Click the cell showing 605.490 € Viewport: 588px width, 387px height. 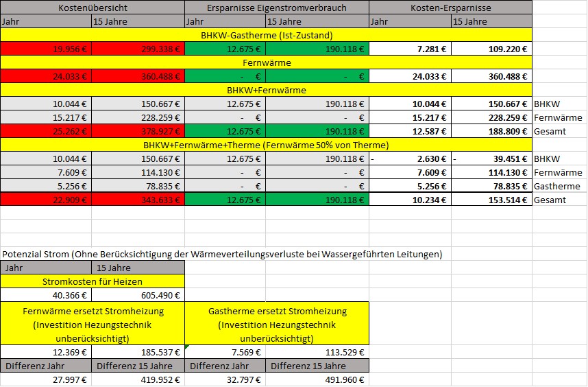[138, 295]
